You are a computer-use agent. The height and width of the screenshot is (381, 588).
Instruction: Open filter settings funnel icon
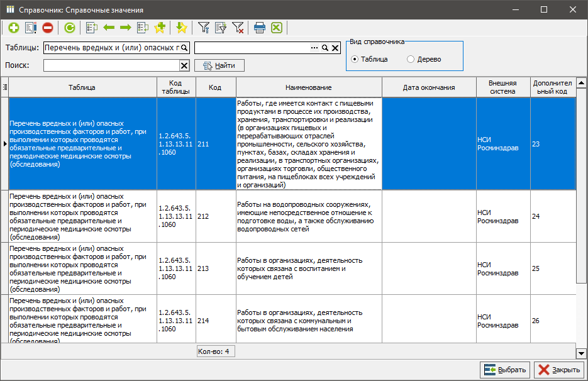pos(204,28)
